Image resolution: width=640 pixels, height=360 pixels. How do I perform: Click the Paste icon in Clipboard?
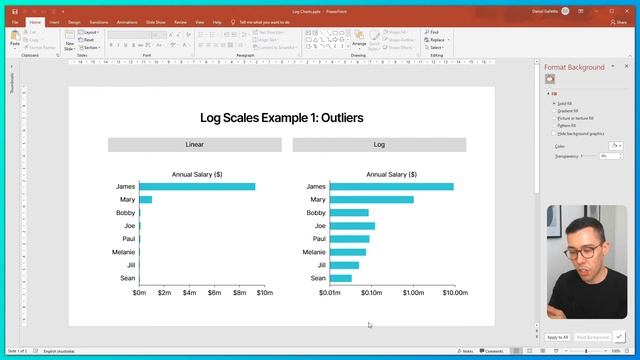[15, 36]
